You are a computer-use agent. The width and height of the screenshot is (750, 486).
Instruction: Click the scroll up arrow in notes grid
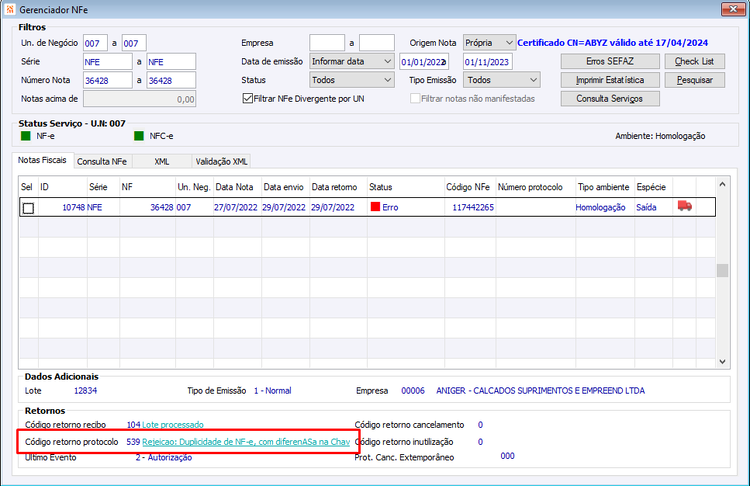pyautogui.click(x=722, y=184)
